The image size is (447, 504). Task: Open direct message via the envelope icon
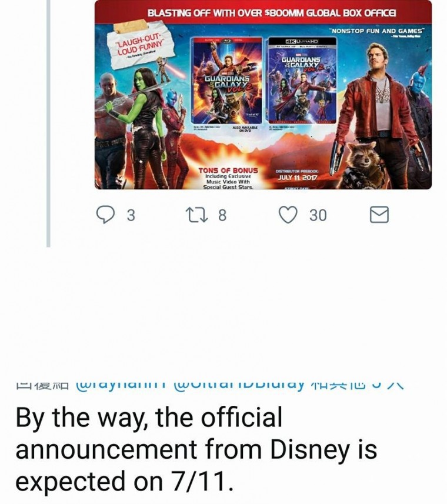pyautogui.click(x=379, y=215)
